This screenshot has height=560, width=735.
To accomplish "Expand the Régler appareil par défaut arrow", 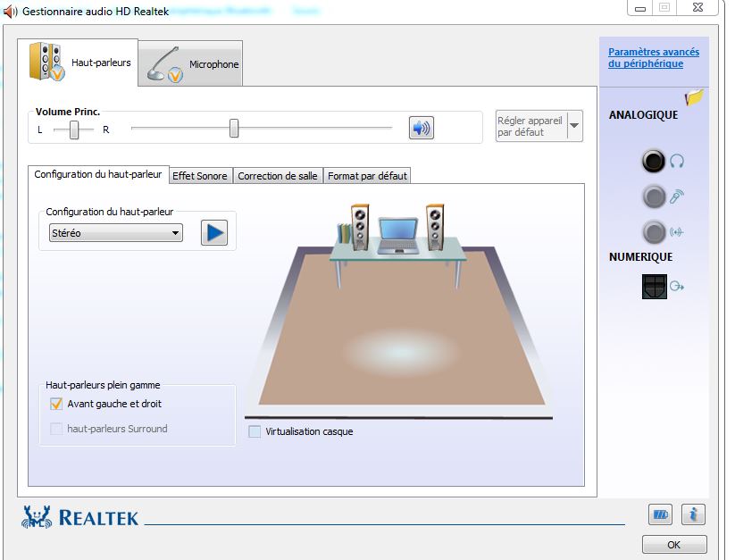I will point(574,126).
